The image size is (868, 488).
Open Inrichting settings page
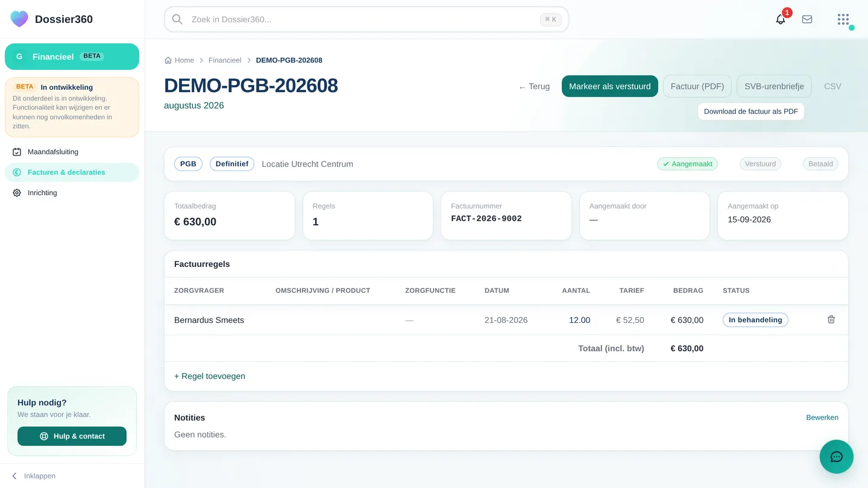click(72, 193)
